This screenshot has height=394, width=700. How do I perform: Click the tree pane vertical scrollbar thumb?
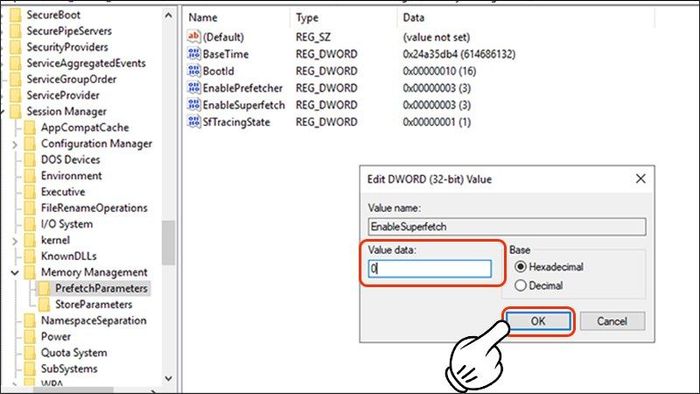pyautogui.click(x=168, y=242)
